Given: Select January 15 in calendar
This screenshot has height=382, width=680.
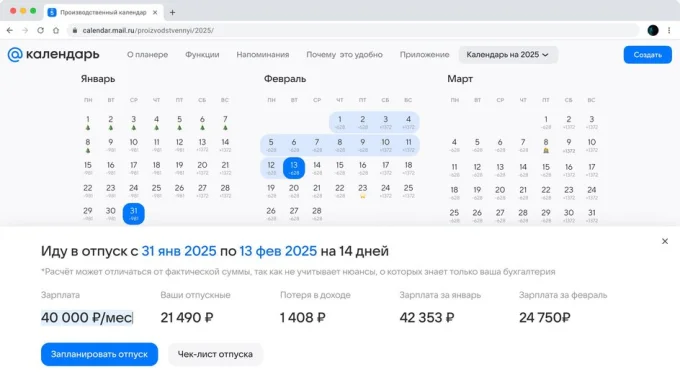Looking at the screenshot, I should pyautogui.click(x=88, y=168).
